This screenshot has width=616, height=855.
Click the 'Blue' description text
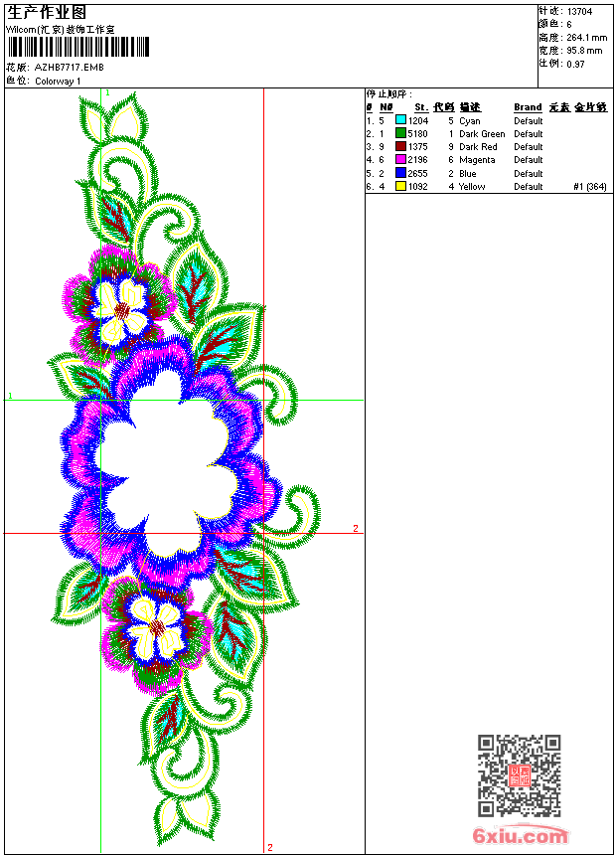pos(468,173)
